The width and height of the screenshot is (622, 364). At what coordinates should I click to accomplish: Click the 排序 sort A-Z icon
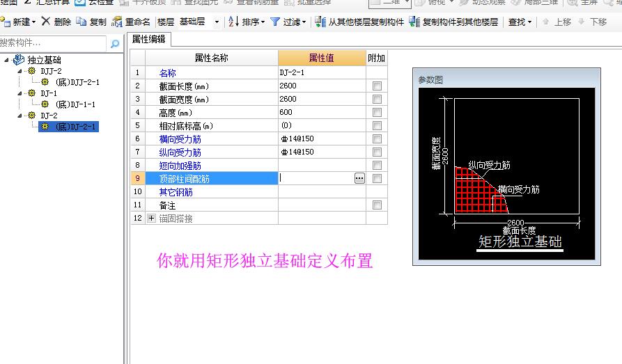(x=233, y=22)
